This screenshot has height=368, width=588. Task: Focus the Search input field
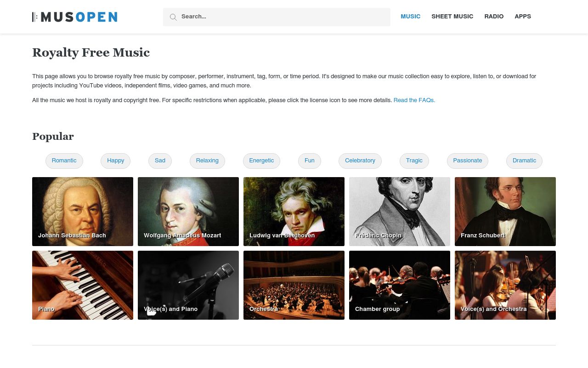tap(277, 17)
